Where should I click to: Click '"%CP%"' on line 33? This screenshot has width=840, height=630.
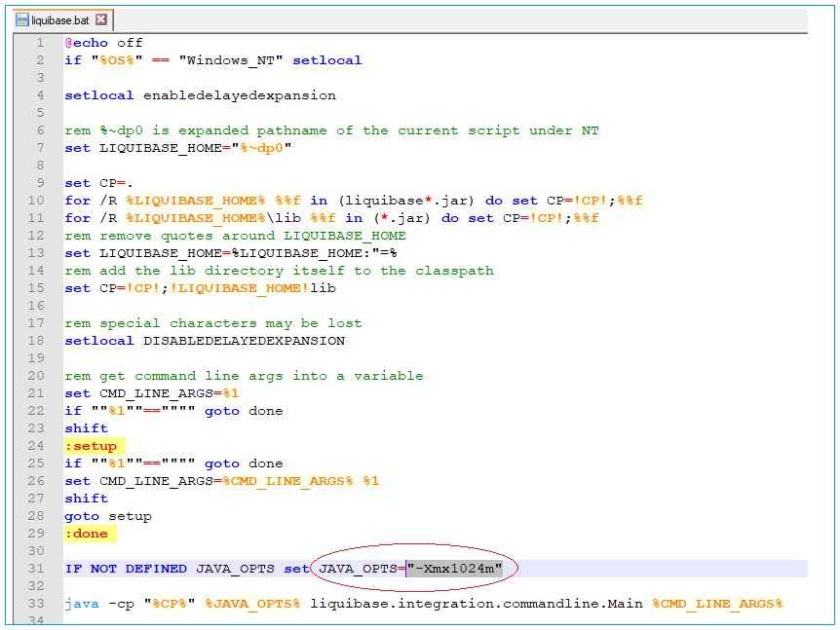(x=170, y=604)
